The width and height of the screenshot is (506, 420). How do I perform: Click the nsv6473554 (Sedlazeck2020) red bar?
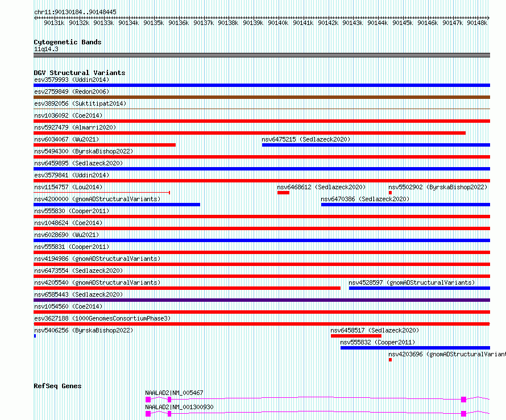coord(262,276)
